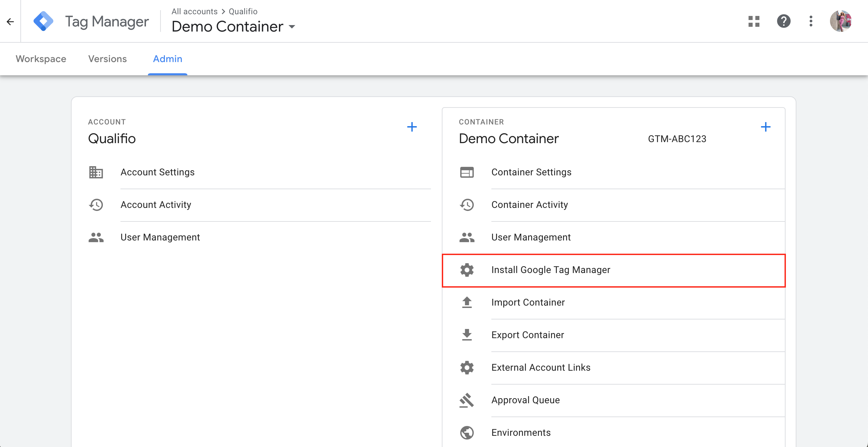This screenshot has height=447, width=868.
Task: Click the Tag Manager diamond logo
Action: coord(43,21)
